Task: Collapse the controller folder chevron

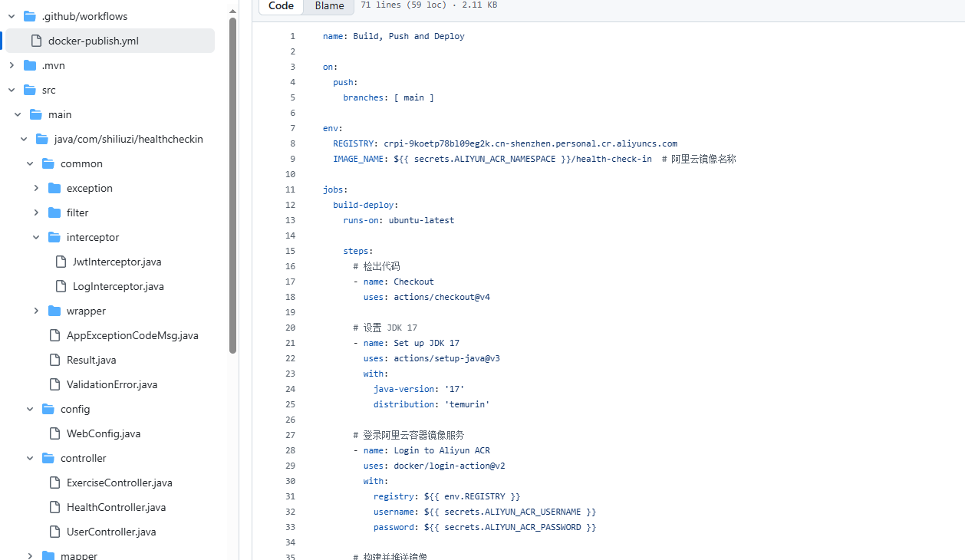Action: tap(30, 458)
